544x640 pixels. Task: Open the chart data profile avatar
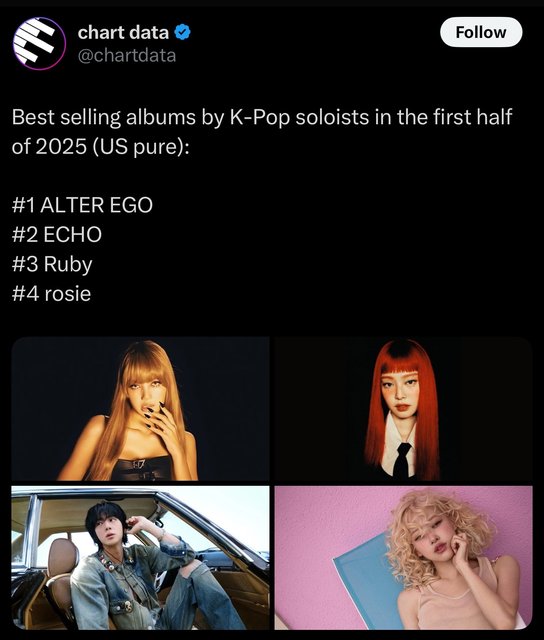pyautogui.click(x=39, y=43)
